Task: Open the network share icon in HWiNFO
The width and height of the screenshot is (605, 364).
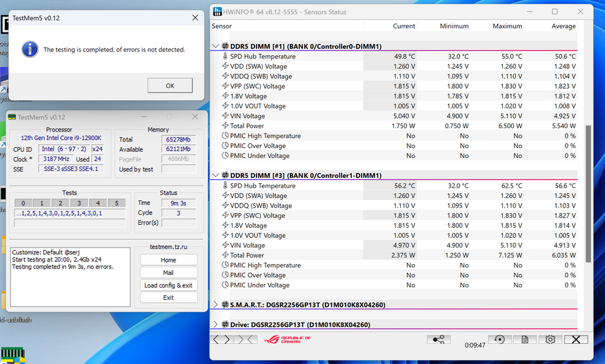Action: click(438, 339)
